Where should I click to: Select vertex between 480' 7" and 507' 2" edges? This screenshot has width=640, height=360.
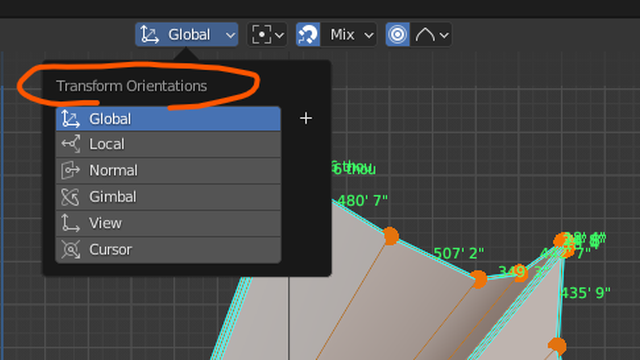(391, 236)
